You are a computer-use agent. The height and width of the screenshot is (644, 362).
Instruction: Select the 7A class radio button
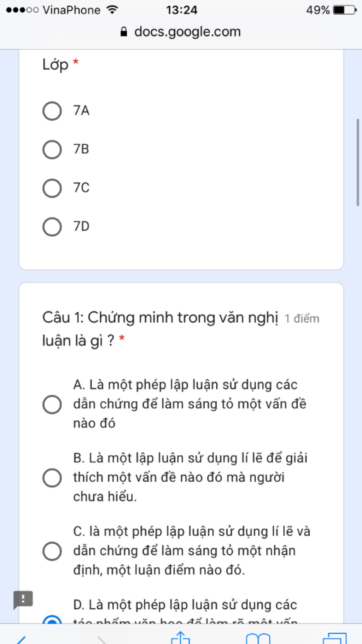coord(52,111)
